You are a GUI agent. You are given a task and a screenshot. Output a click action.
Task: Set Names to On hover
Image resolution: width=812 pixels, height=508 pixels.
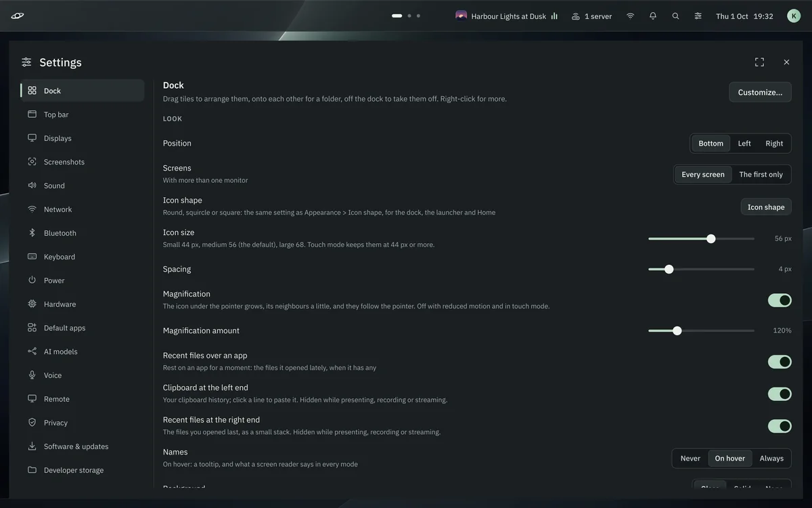point(730,459)
